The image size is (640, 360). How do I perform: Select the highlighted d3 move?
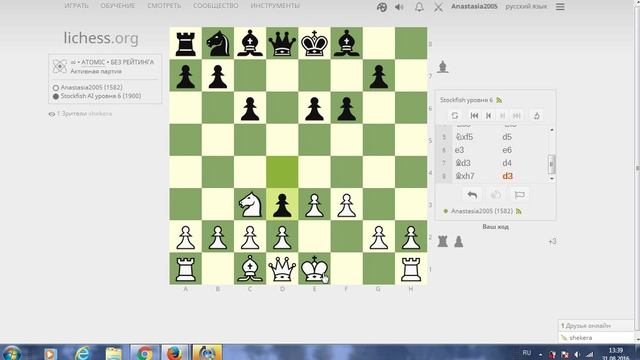coord(507,176)
